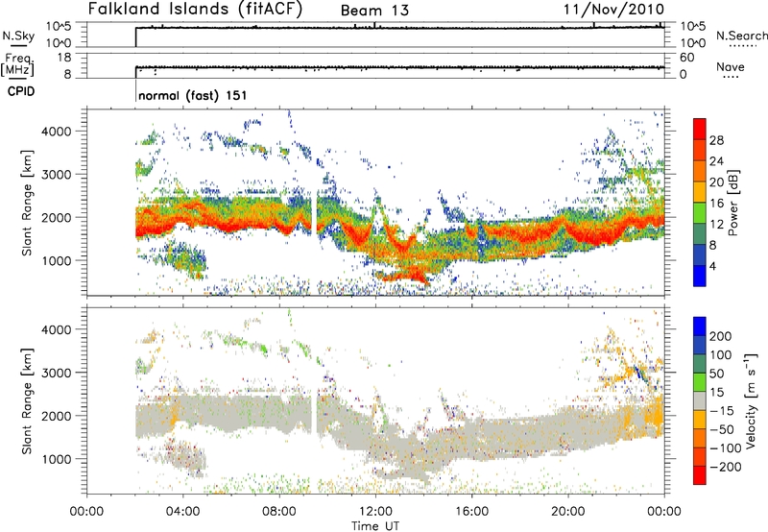Click the velocity scale value '-200'
Image resolution: width=768 pixels, height=532 pixels.
coord(725,467)
